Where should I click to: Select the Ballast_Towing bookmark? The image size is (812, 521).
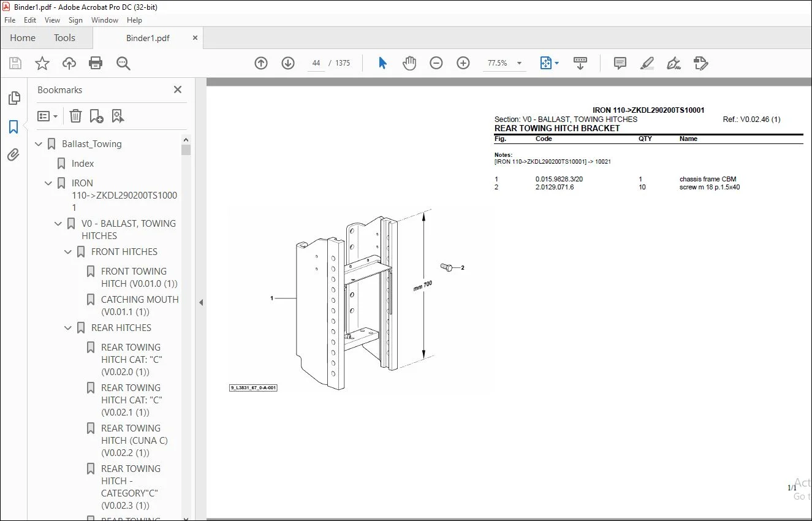[92, 144]
